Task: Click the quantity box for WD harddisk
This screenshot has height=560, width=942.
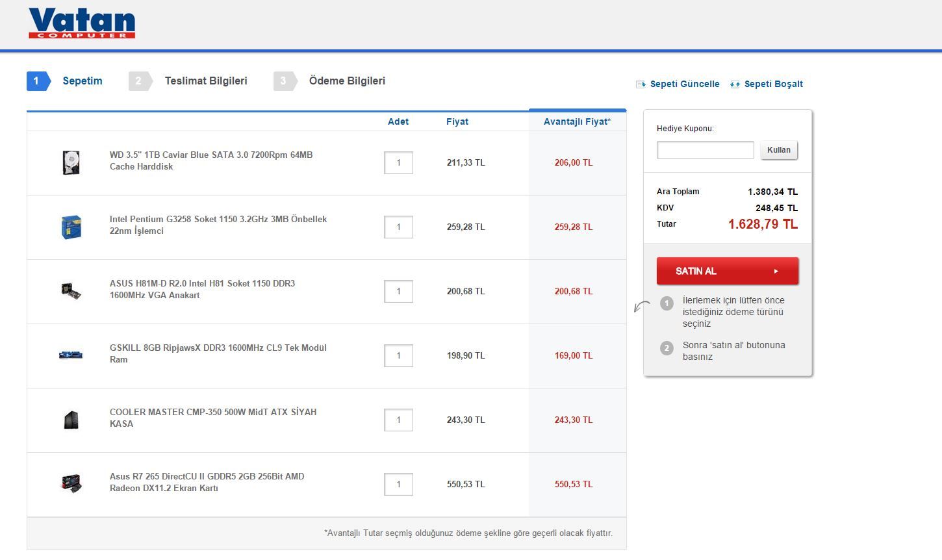Action: [x=398, y=163]
